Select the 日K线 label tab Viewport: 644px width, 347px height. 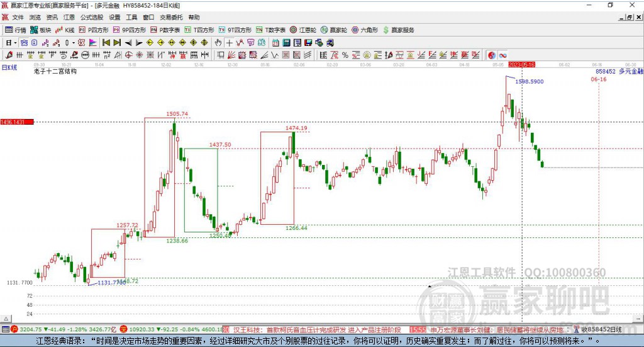pyautogui.click(x=9, y=68)
